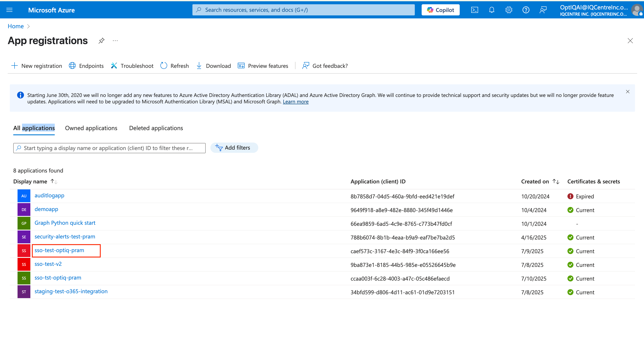The width and height of the screenshot is (644, 342).
Task: Open the notifications bell
Action: point(492,10)
